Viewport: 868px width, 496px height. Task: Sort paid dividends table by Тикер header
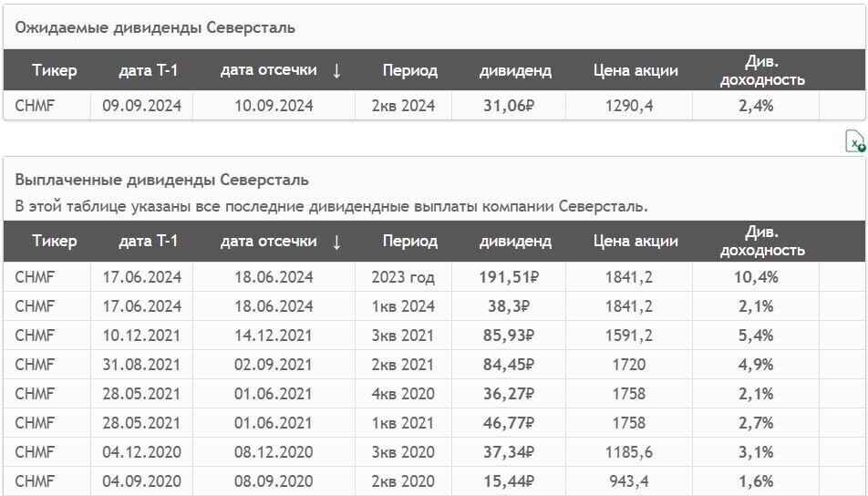coord(55,241)
